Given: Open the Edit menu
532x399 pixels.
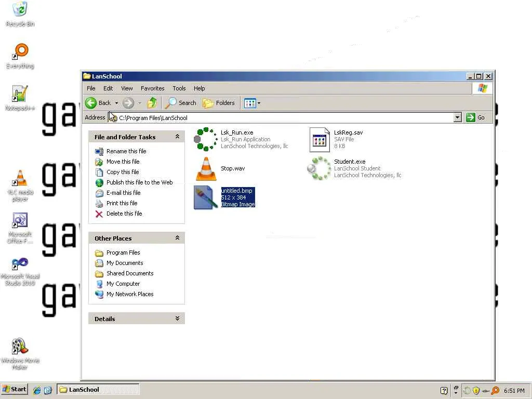Looking at the screenshot, I should (108, 88).
